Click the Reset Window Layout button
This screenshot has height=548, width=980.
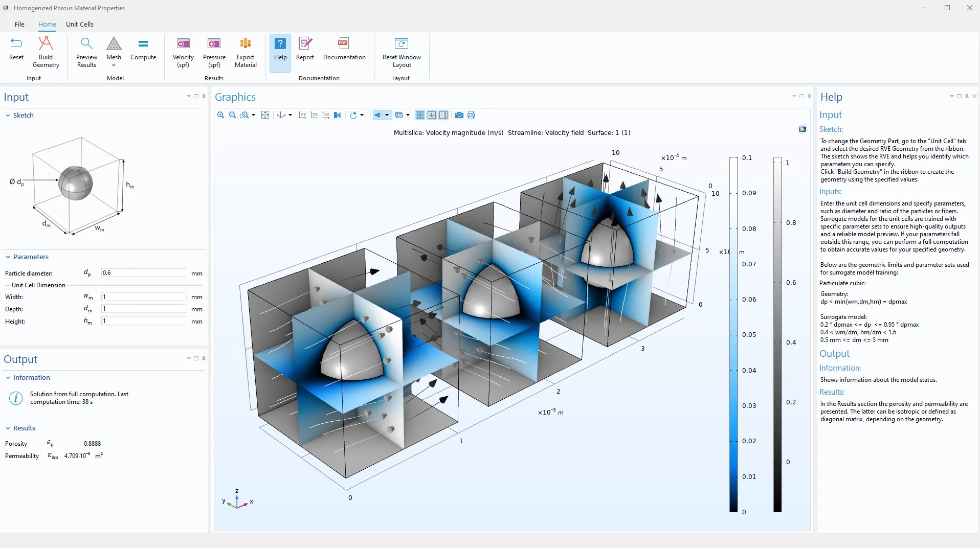click(x=402, y=52)
